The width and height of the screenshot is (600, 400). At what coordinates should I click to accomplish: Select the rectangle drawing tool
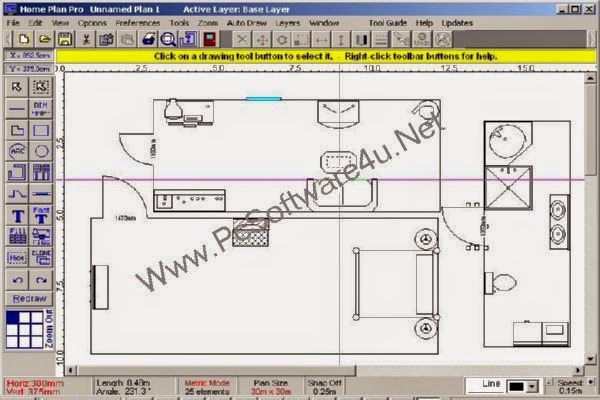point(41,130)
